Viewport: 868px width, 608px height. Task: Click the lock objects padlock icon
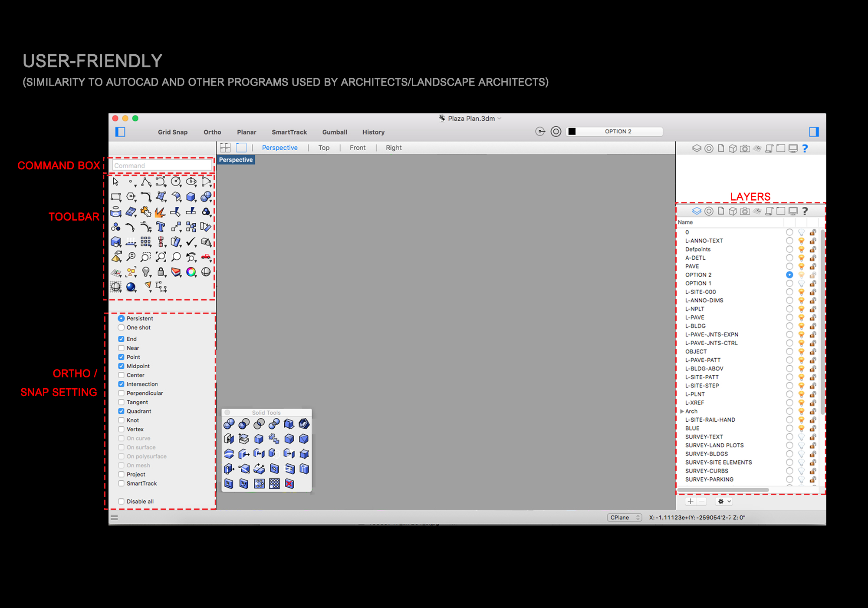click(x=161, y=272)
